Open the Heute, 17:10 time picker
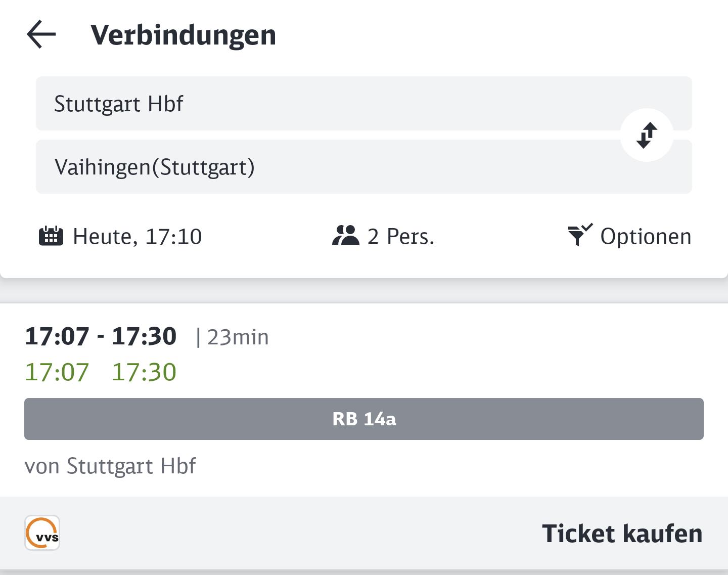The image size is (728, 575). point(120,236)
